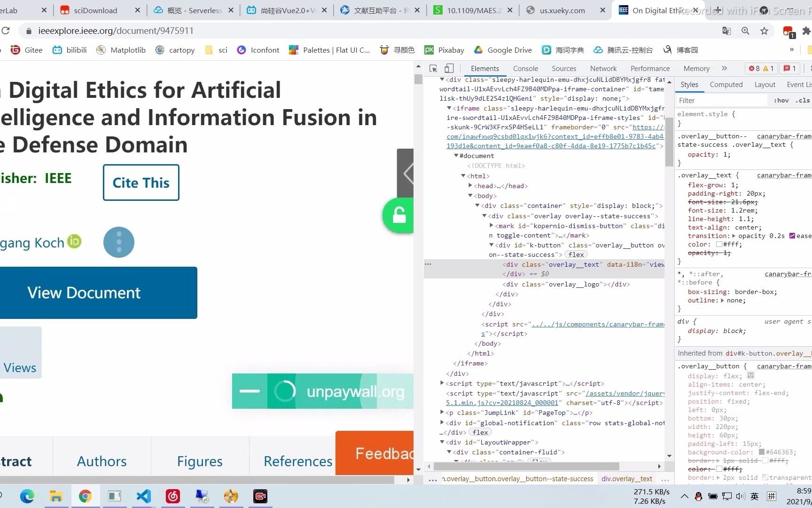This screenshot has height=508, width=812.
Task: Minimize the unpaywall.org banner
Action: (250, 391)
